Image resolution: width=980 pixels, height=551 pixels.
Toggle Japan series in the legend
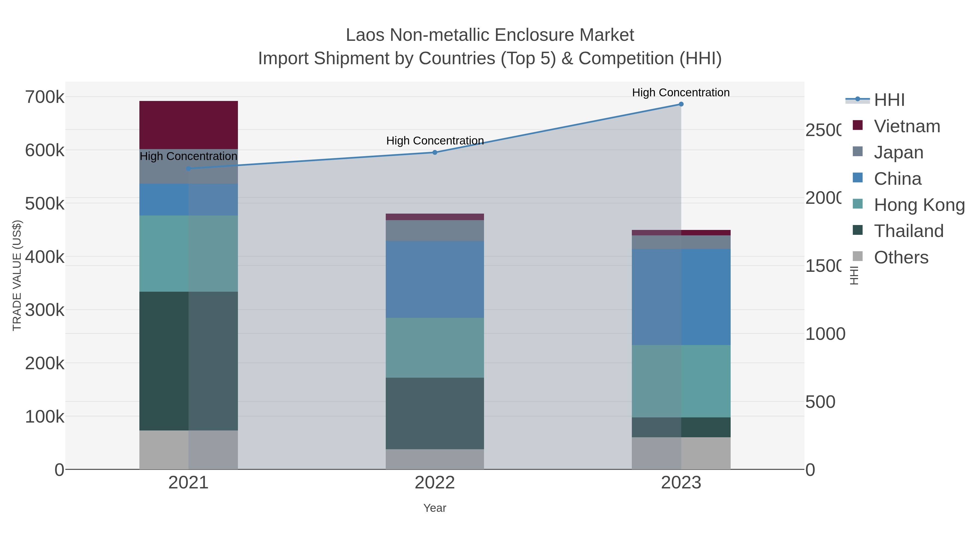click(x=888, y=152)
